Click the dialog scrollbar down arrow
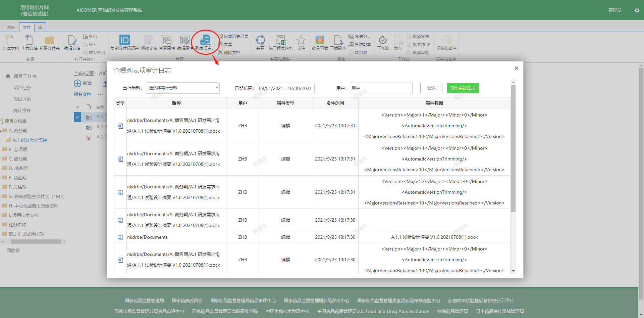 [513, 271]
